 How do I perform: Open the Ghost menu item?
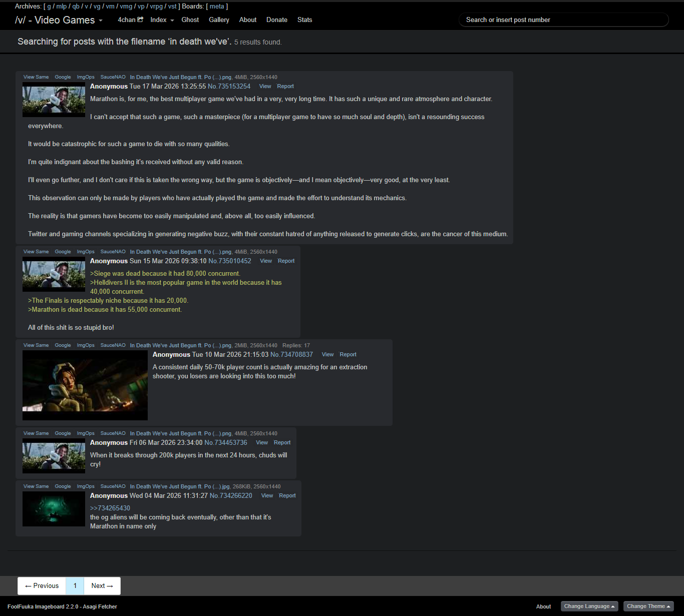190,20
